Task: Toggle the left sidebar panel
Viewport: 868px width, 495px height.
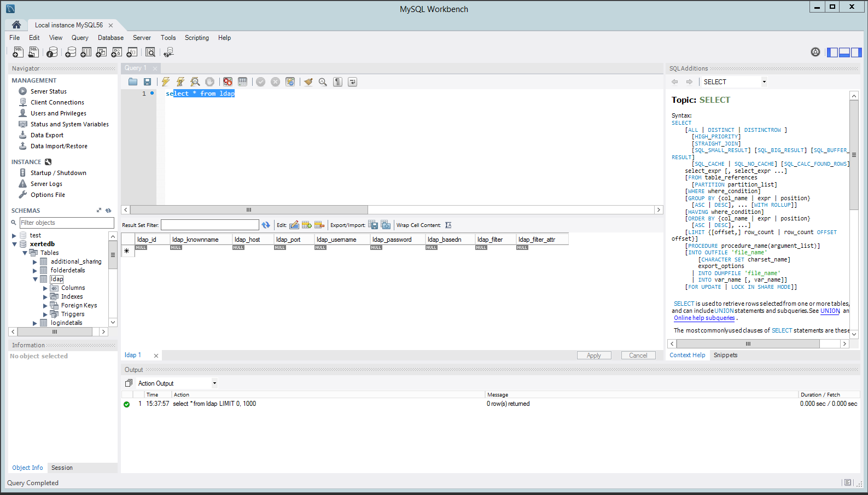Action: pos(832,53)
